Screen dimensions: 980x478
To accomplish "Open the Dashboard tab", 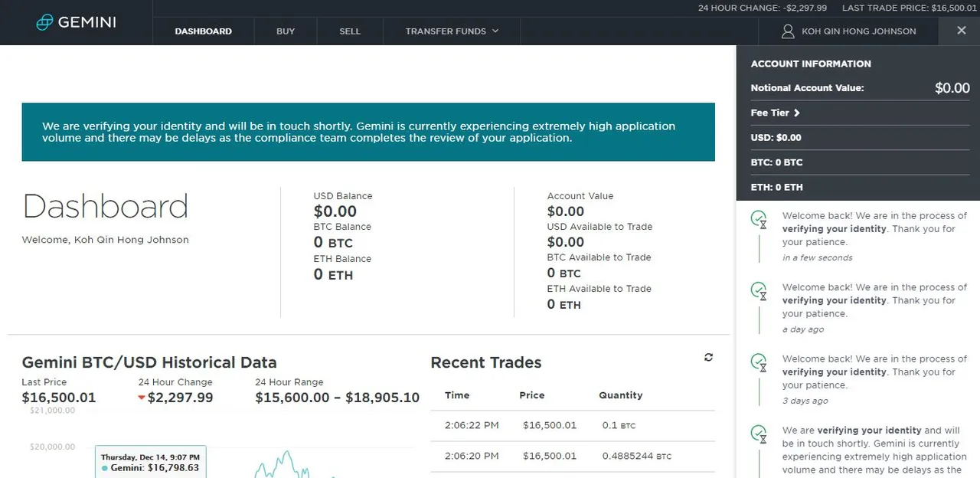I will [203, 31].
